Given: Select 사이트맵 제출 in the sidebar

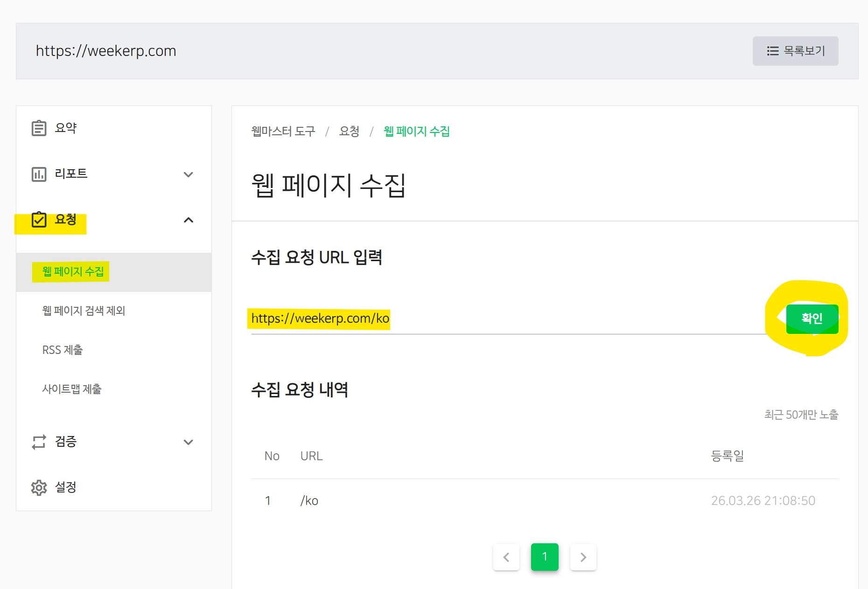Looking at the screenshot, I should coord(72,389).
